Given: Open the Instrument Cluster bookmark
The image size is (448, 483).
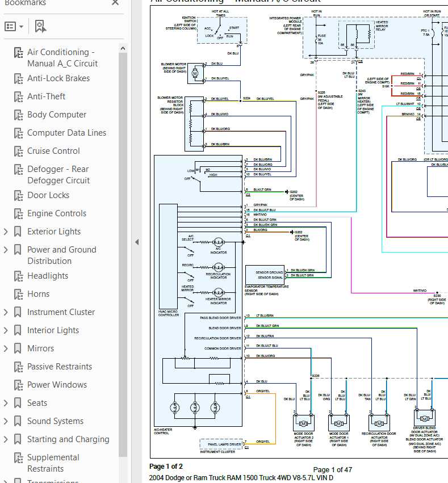Looking at the screenshot, I should [61, 312].
